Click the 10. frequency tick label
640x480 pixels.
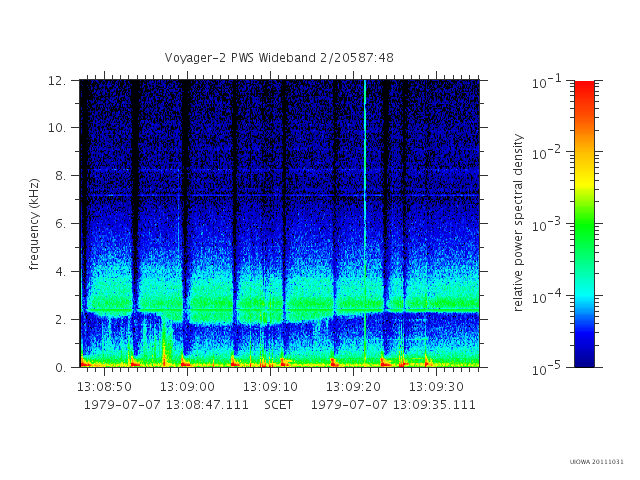tap(57, 128)
